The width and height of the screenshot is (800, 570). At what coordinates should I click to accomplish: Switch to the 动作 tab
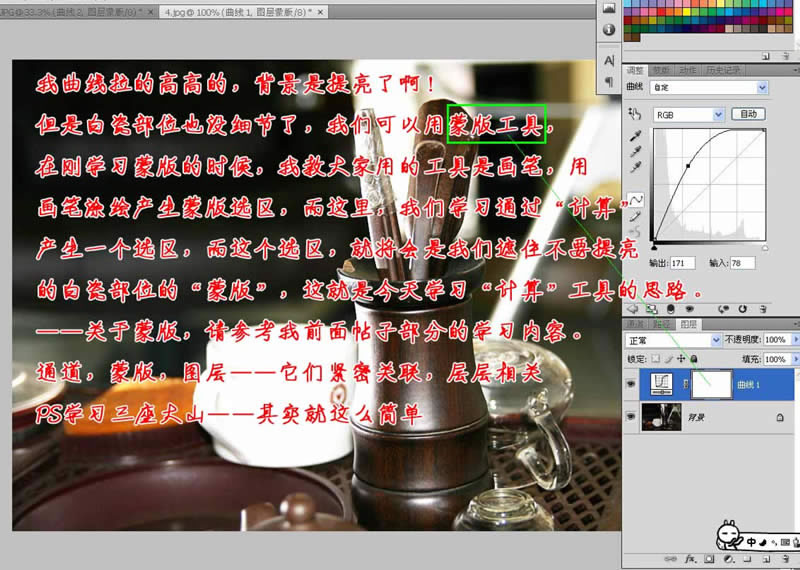coord(688,70)
